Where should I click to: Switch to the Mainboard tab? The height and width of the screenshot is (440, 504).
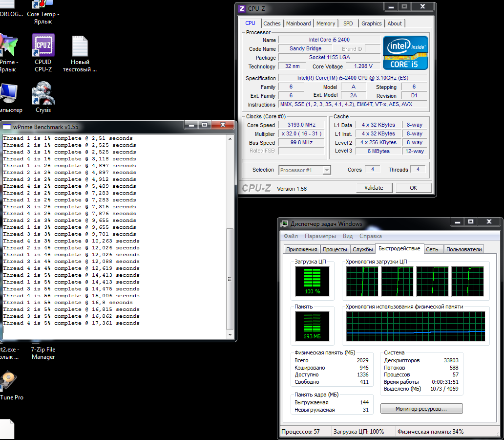pyautogui.click(x=298, y=23)
